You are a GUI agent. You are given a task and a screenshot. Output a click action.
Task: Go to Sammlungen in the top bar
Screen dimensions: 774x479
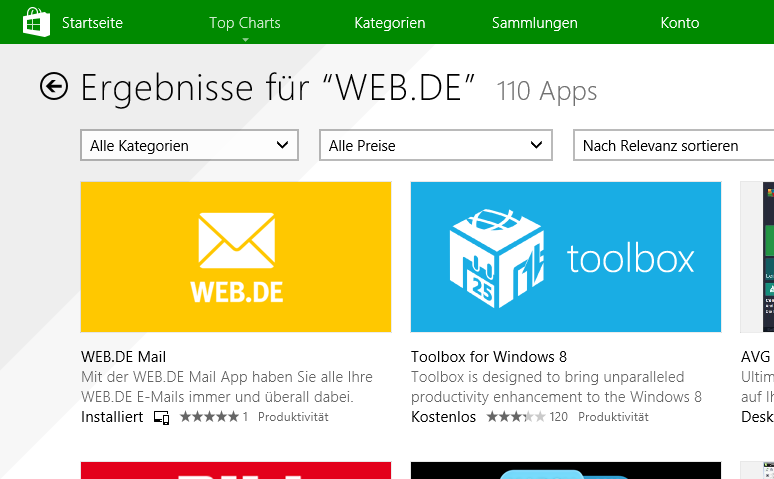tap(535, 23)
